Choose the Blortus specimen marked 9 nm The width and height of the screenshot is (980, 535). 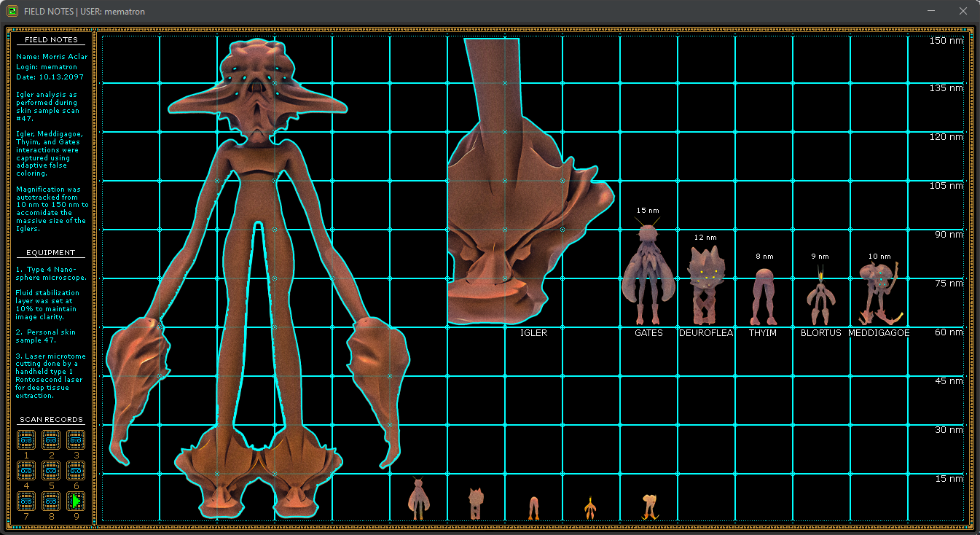(x=820, y=297)
